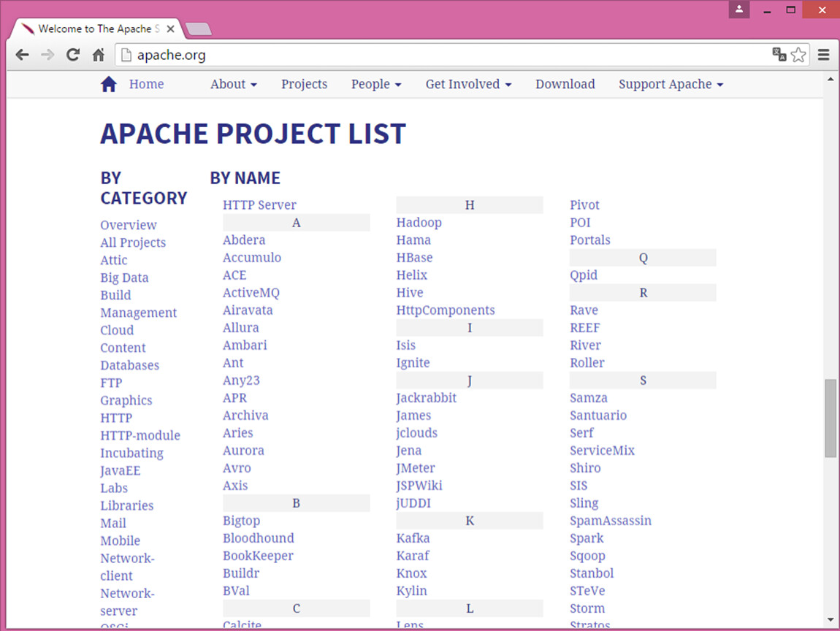Bookmark this page with the star icon

coord(798,55)
